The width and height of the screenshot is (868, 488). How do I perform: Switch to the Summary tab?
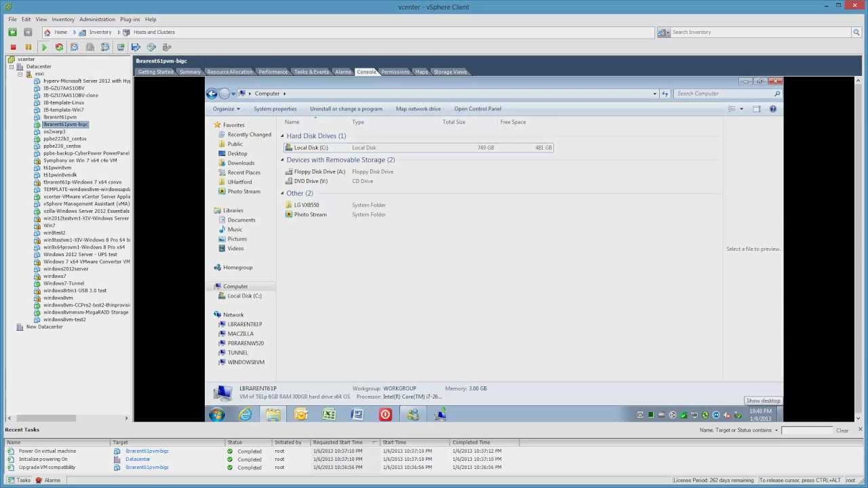click(x=190, y=72)
